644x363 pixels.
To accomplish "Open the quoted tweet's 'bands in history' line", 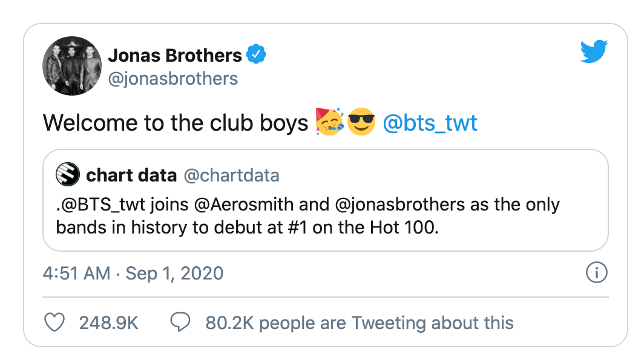I will [246, 227].
